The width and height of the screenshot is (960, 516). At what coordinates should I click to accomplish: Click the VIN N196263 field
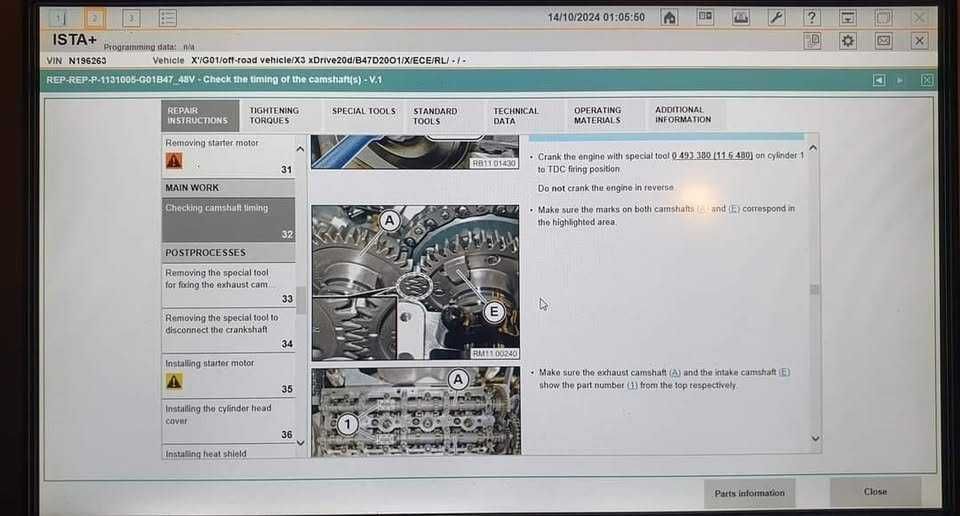coord(77,61)
